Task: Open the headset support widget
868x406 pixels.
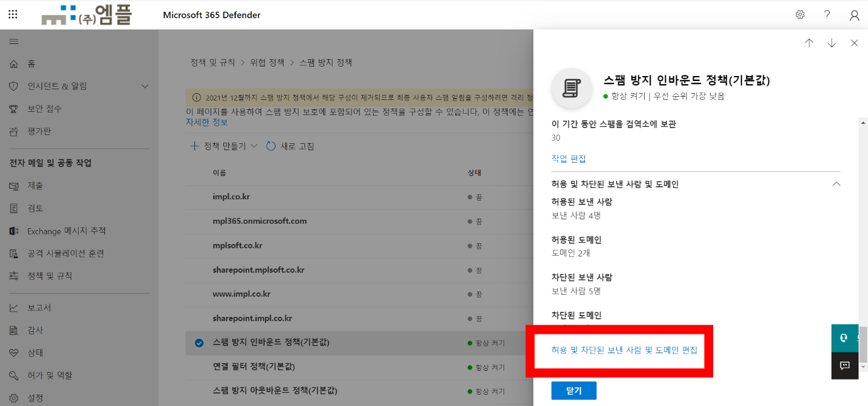Action: [x=845, y=338]
